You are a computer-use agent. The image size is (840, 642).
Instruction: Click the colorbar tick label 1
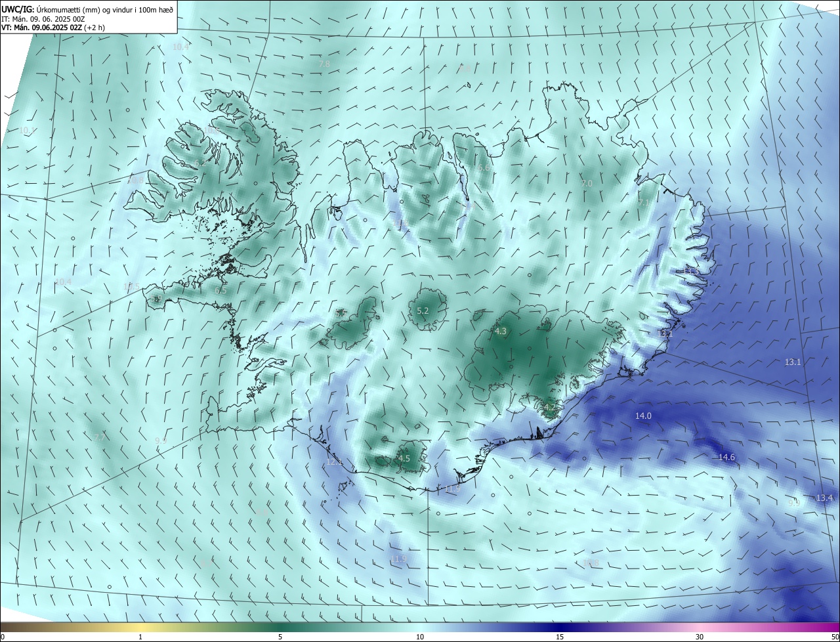click(x=140, y=637)
